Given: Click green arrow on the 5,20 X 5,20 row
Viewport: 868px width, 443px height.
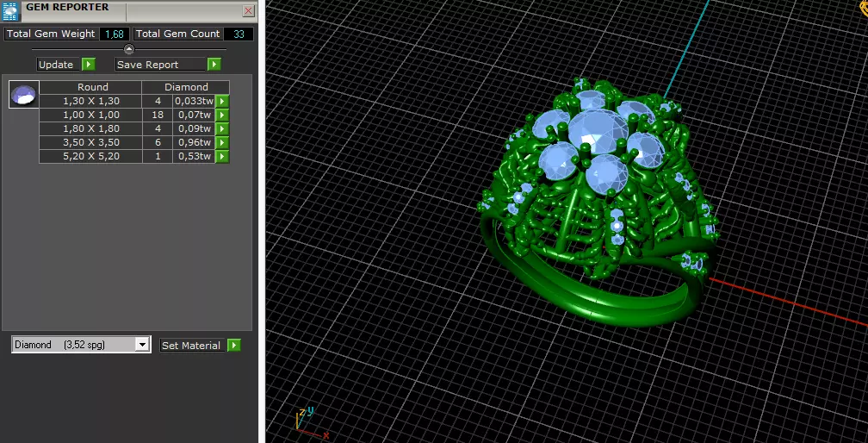Looking at the screenshot, I should point(222,156).
